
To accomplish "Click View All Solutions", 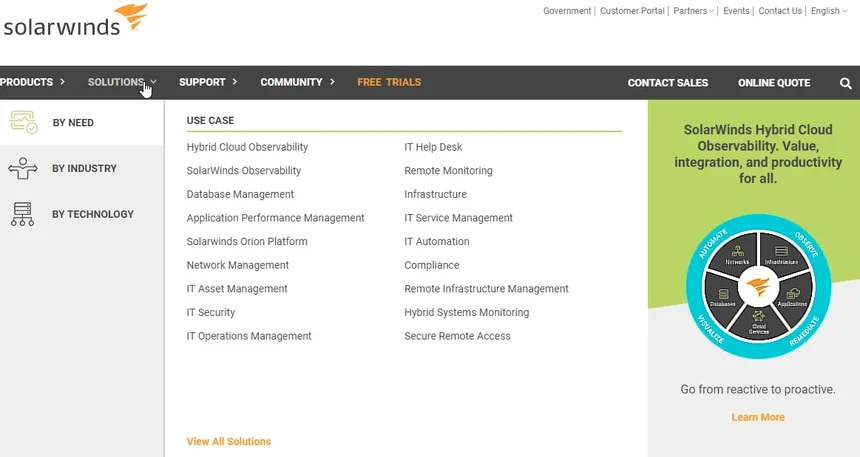I will pyautogui.click(x=229, y=442).
